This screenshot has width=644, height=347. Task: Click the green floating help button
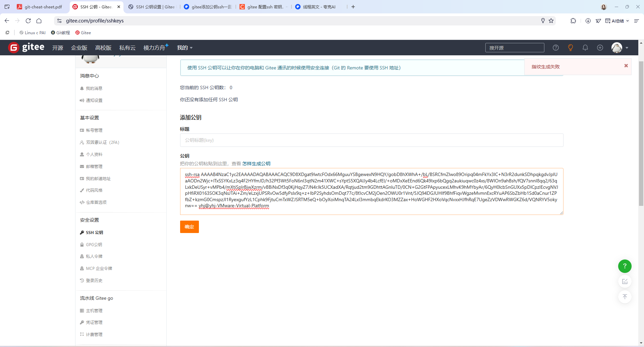(x=625, y=266)
